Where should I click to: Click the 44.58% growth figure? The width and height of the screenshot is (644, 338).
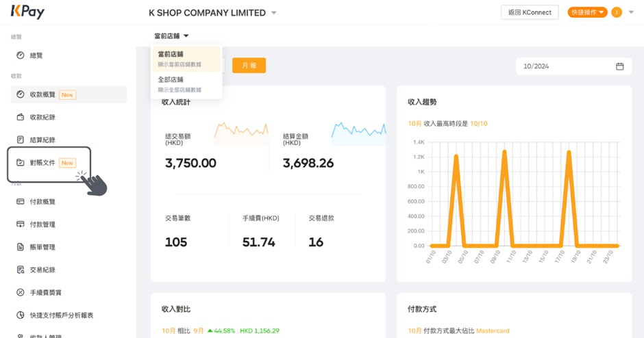pos(225,330)
